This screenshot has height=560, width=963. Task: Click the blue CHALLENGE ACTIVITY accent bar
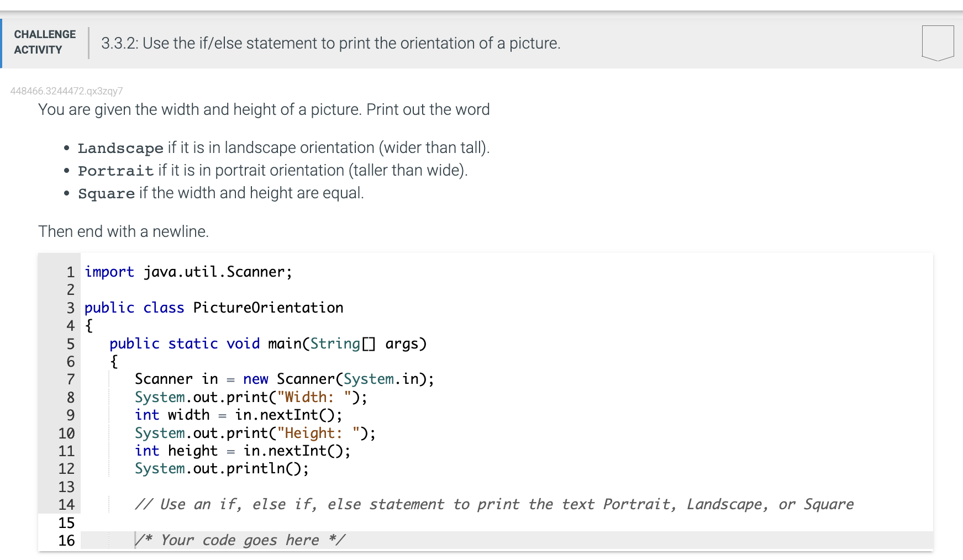[x=2, y=43]
